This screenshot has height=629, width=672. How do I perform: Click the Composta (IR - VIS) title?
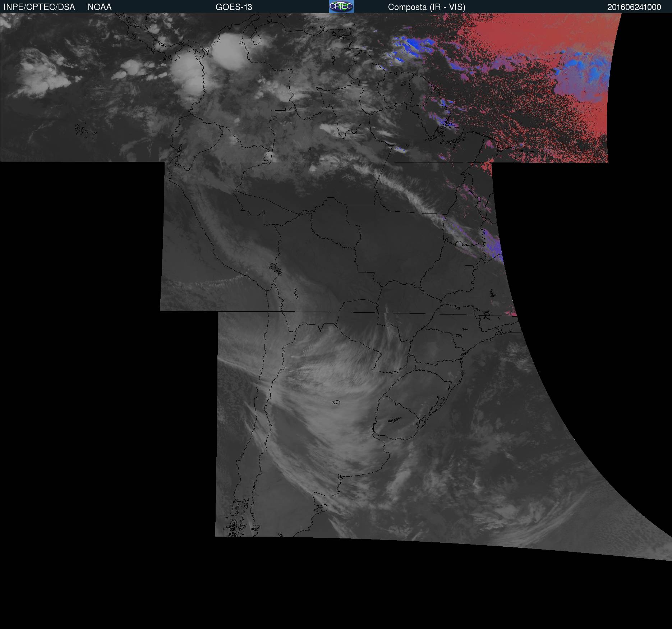(427, 7)
